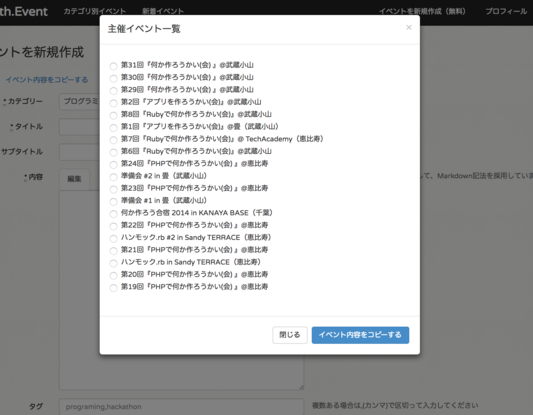This screenshot has width=533, height=415.
Task: Choose 第8回『Rubyで何か作ろうかい(会)』 radio option
Action: [x=113, y=115]
